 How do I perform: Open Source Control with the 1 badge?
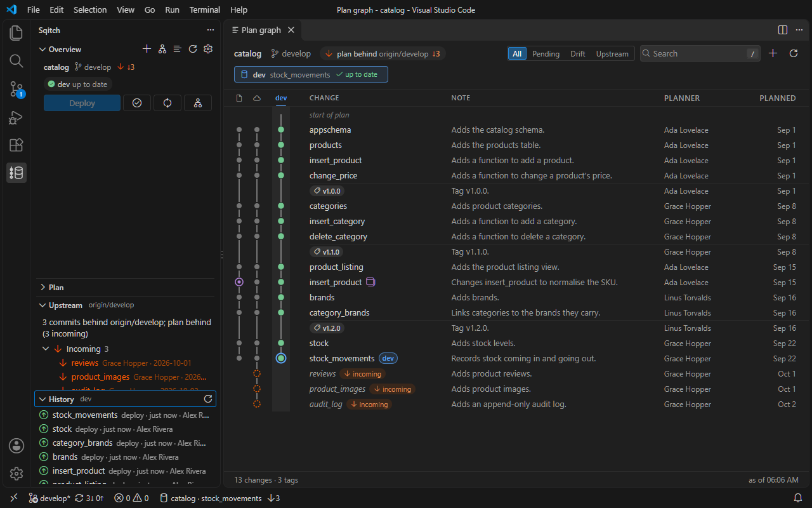(16, 89)
